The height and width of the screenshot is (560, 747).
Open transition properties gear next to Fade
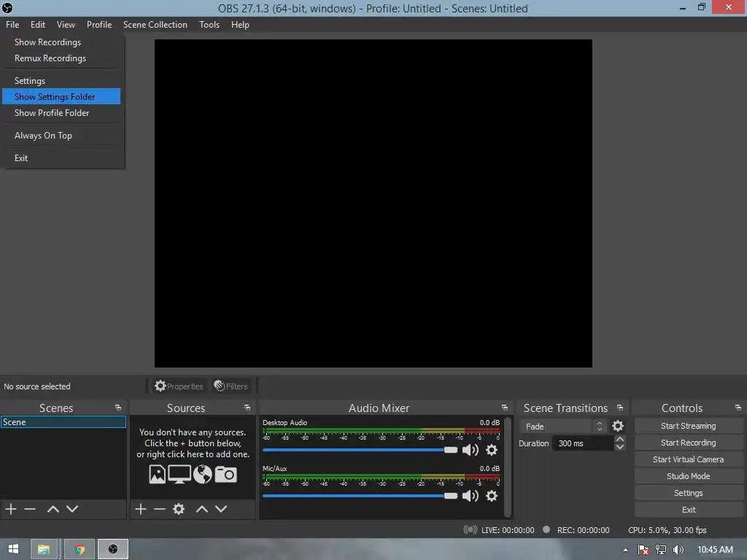(x=618, y=426)
